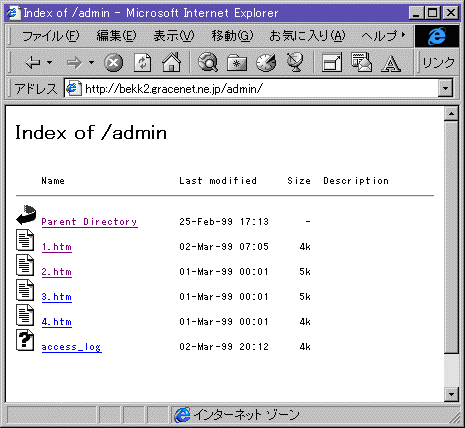Open the access_log file link
Screen dimensions: 465x428
71,347
